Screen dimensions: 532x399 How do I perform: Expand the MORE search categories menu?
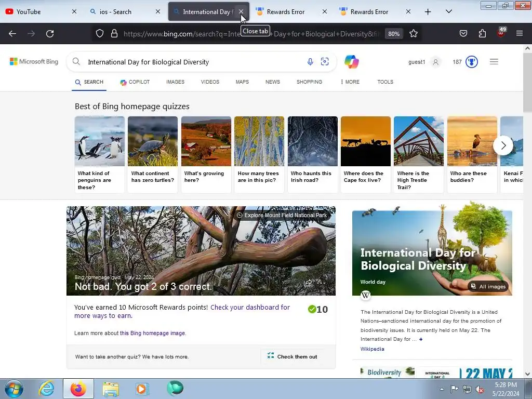pyautogui.click(x=350, y=82)
